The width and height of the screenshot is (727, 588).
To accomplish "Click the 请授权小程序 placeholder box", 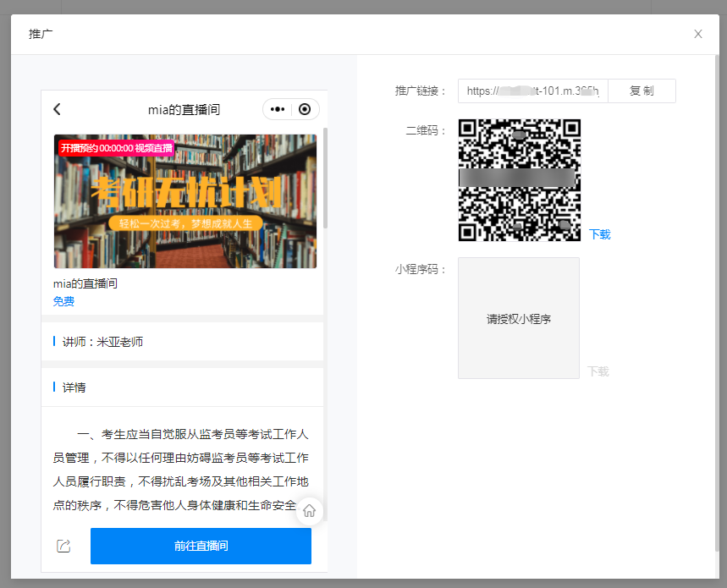I will 519,318.
